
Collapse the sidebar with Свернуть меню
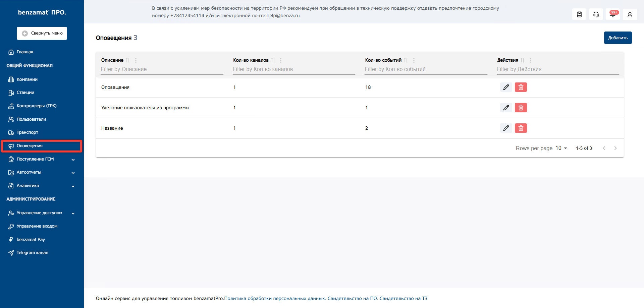pos(42,33)
